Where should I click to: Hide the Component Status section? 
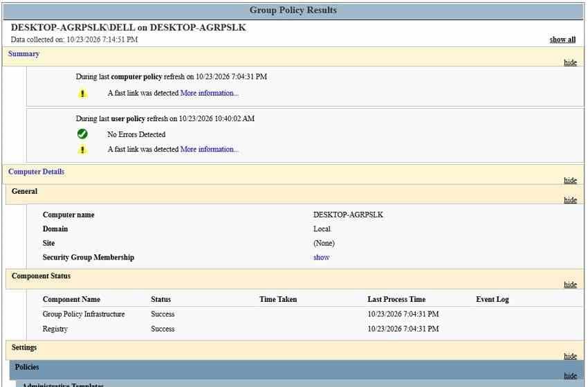(x=570, y=285)
